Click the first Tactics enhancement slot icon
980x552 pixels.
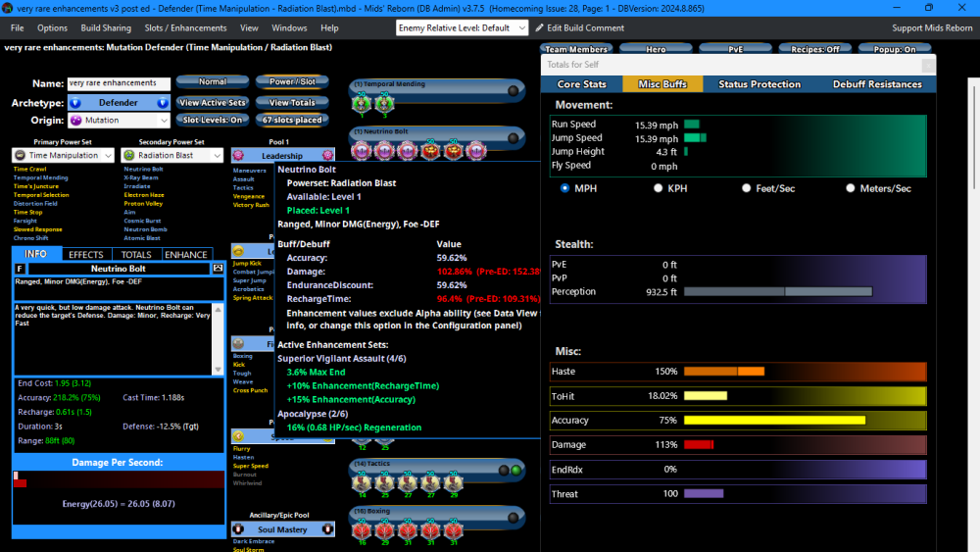361,482
